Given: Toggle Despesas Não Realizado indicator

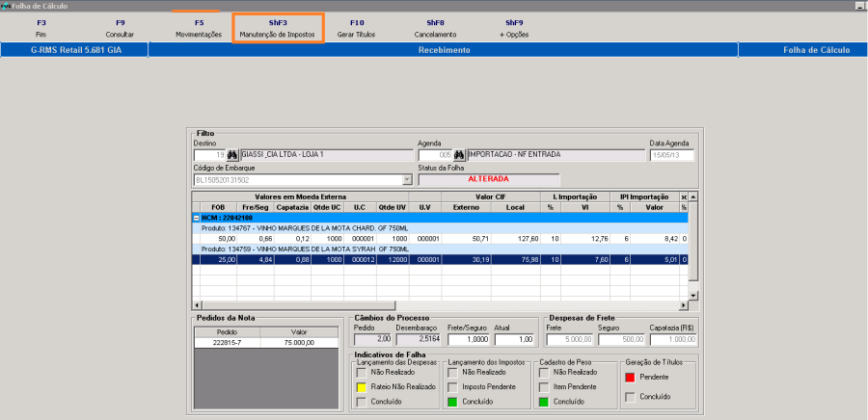Looking at the screenshot, I should 361,373.
